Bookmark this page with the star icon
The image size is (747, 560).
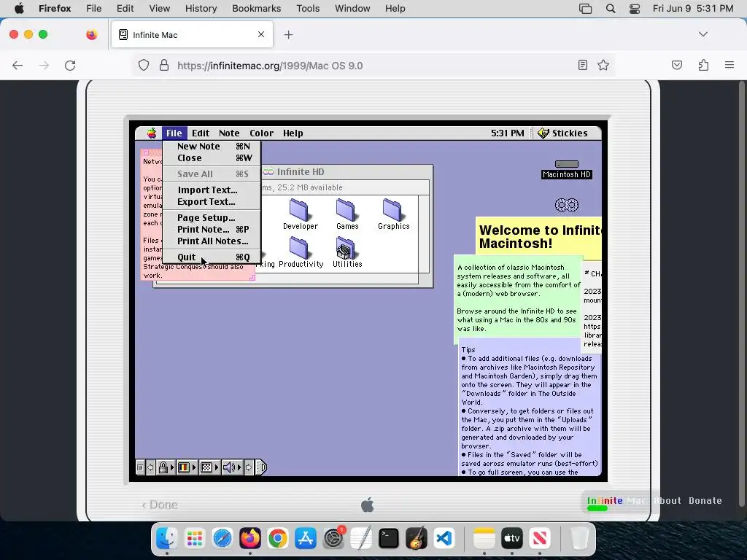tap(603, 65)
